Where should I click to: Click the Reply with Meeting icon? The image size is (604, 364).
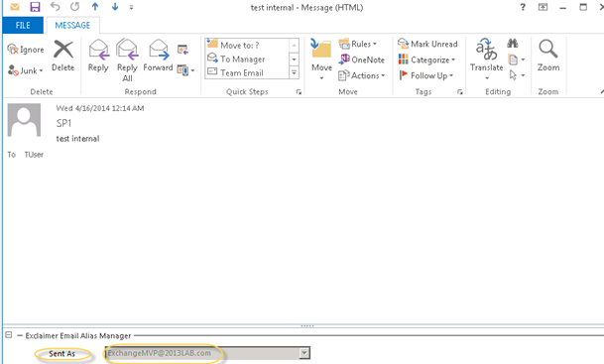click(x=182, y=50)
